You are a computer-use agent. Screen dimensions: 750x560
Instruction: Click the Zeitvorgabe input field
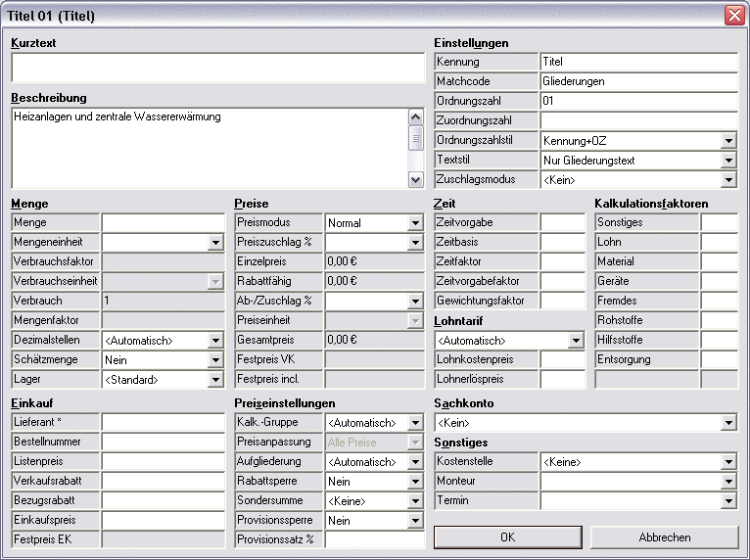click(x=563, y=222)
